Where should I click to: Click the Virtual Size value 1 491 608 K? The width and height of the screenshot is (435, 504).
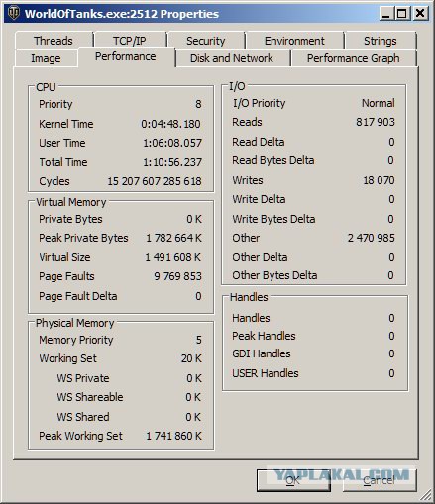[x=173, y=257]
